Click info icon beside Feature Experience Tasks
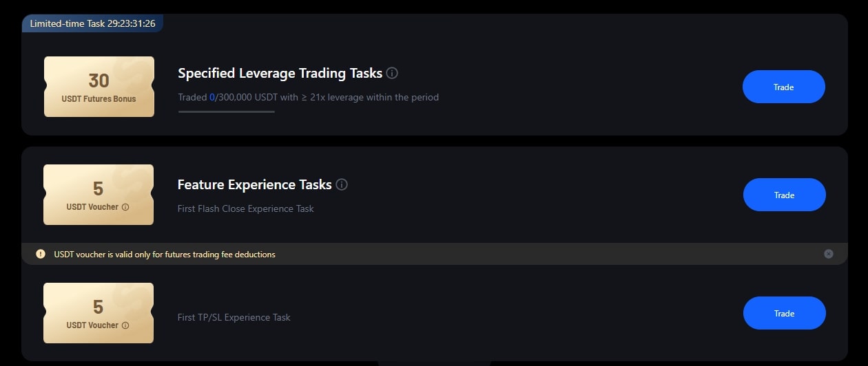 pyautogui.click(x=342, y=184)
